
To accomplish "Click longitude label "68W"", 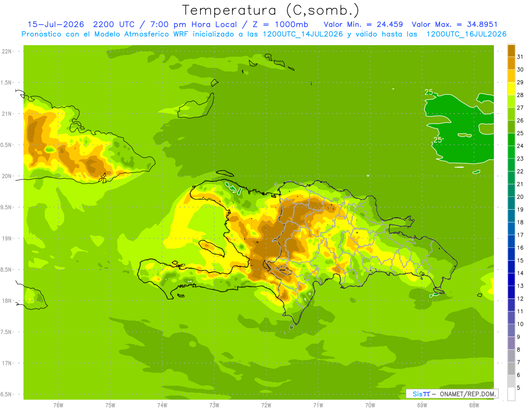I will coord(474,405).
